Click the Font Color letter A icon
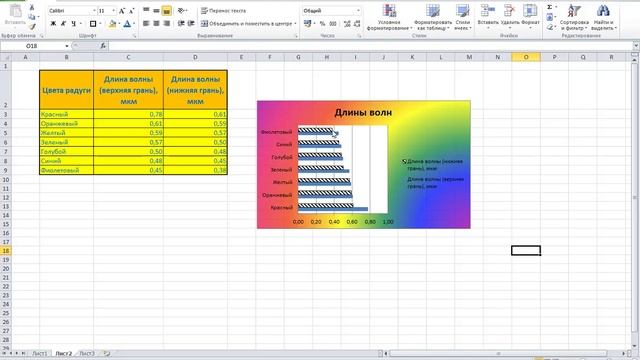 [127, 24]
